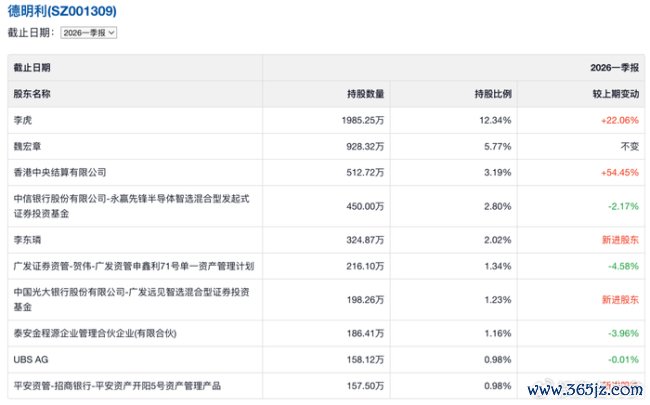Click shareholder name 李虎
Screen dimensions: 650x405
click(x=23, y=120)
